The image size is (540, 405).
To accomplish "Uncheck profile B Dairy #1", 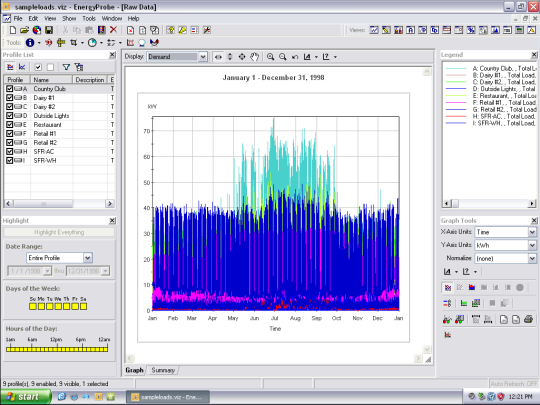I will click(x=9, y=97).
